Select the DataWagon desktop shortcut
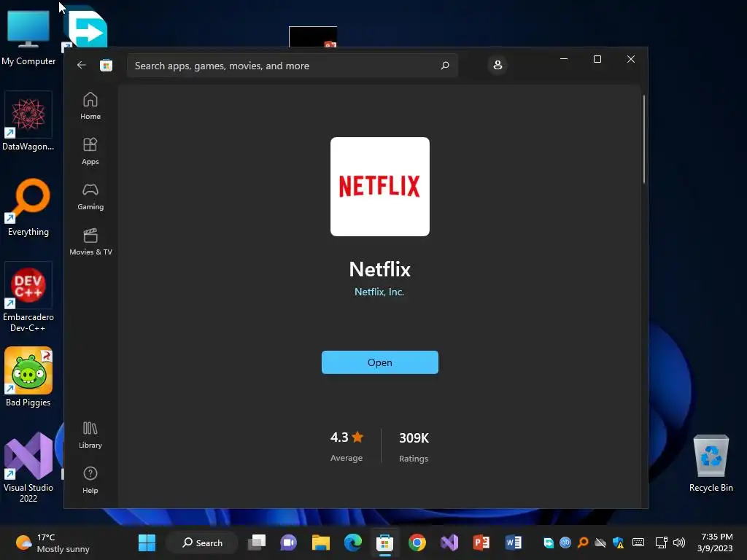The height and width of the screenshot is (560, 747). tap(28, 122)
